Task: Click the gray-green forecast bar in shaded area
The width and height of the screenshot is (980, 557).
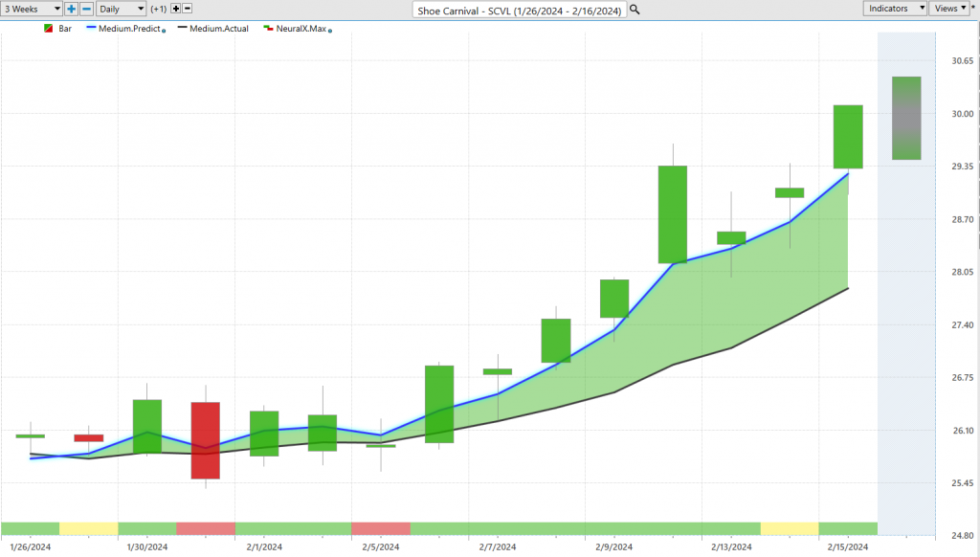Action: click(906, 118)
